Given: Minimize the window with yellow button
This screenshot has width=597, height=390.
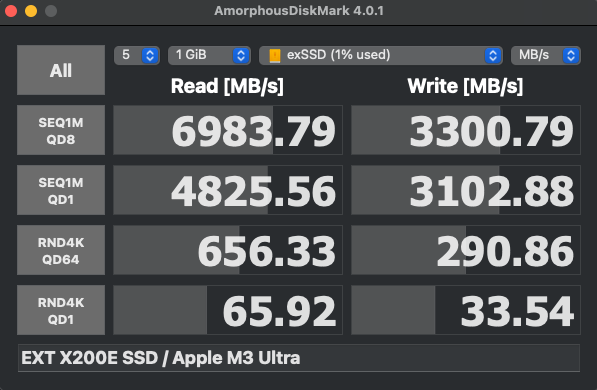Looking at the screenshot, I should pos(31,11).
